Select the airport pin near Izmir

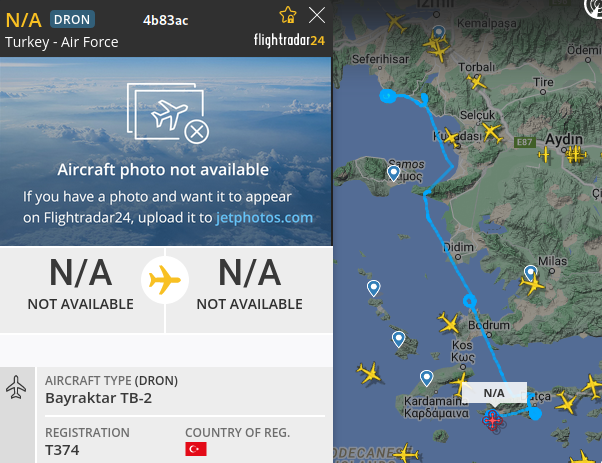tap(439, 33)
